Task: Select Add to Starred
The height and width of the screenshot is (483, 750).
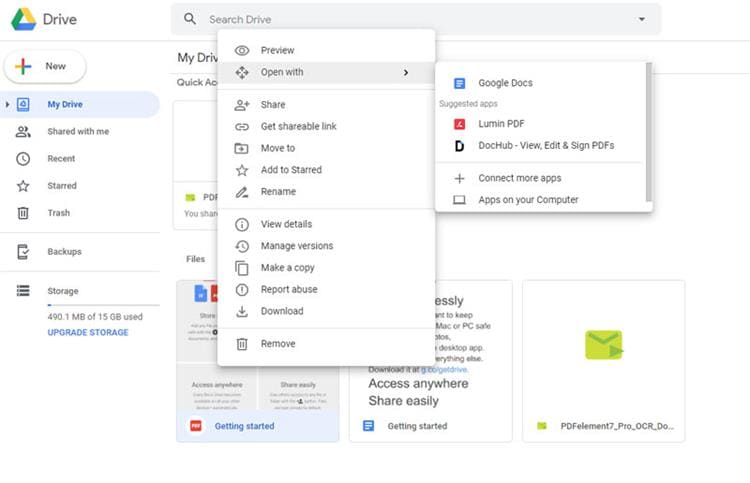Action: pyautogui.click(x=326, y=170)
